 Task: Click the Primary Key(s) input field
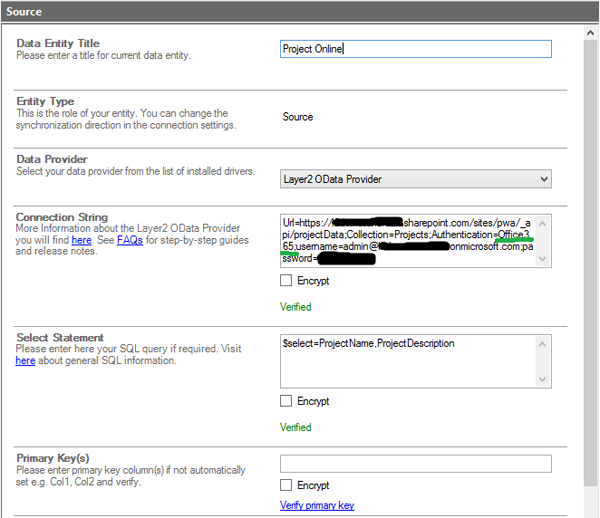[x=415, y=464]
